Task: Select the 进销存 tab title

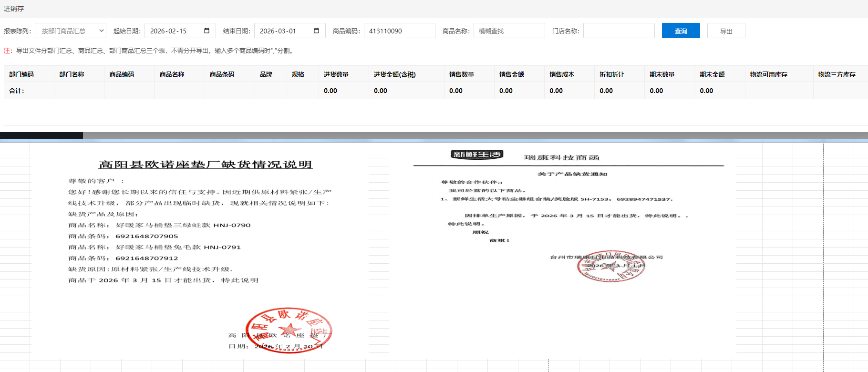Action: [x=14, y=9]
